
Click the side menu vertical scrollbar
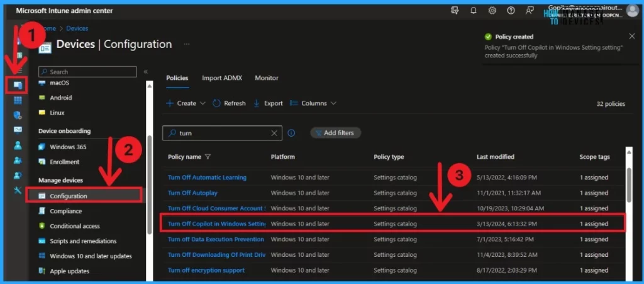coord(150,185)
